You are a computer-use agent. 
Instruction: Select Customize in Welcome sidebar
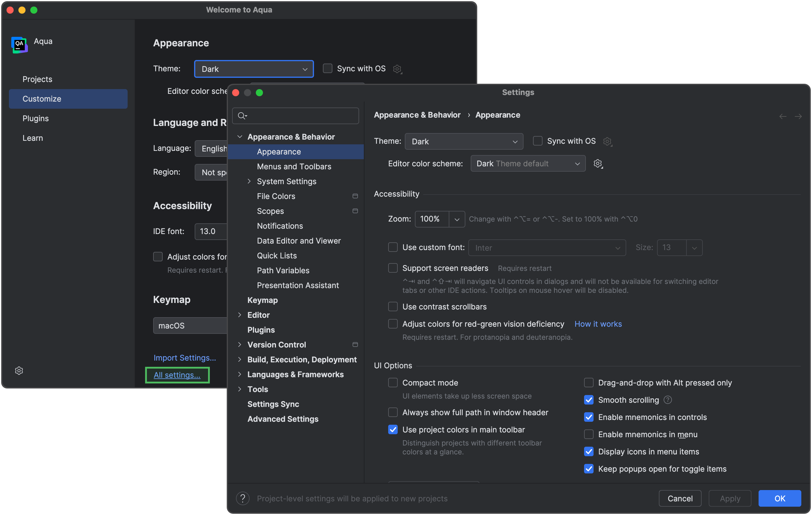(68, 99)
